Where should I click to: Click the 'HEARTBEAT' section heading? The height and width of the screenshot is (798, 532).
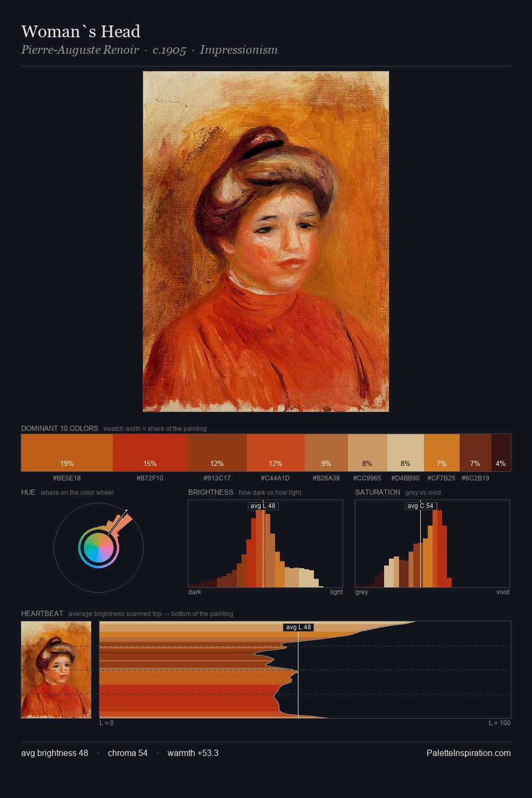(x=42, y=613)
